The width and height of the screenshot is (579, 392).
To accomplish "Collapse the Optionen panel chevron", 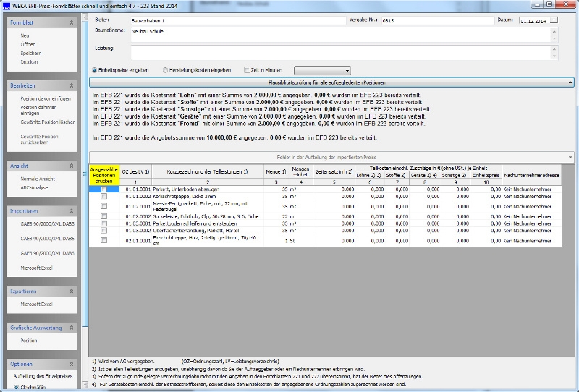I will [x=71, y=364].
